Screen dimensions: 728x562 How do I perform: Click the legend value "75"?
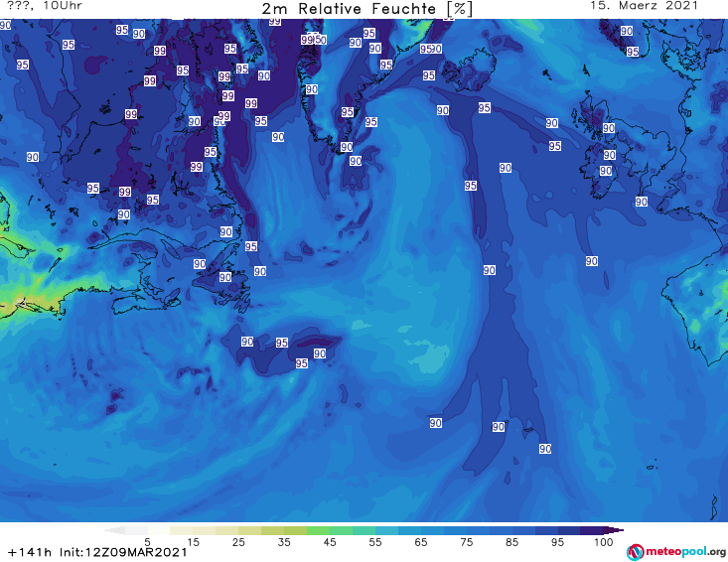coord(466,542)
